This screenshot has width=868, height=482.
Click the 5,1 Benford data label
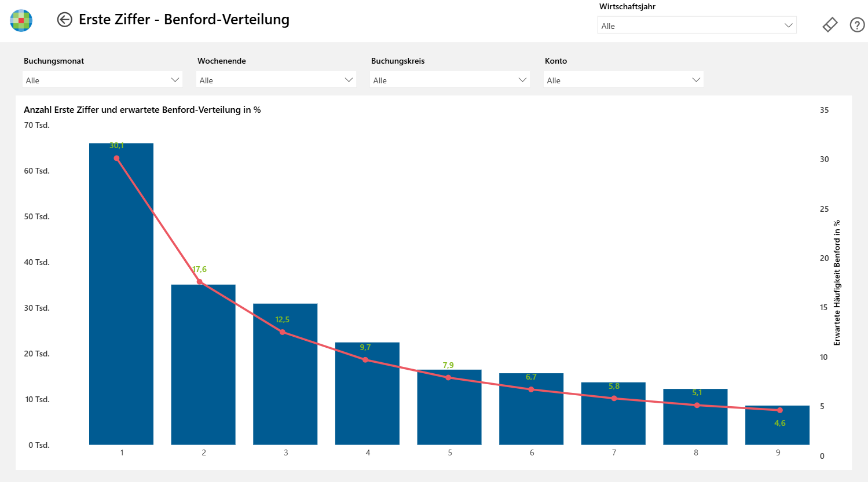(697, 392)
